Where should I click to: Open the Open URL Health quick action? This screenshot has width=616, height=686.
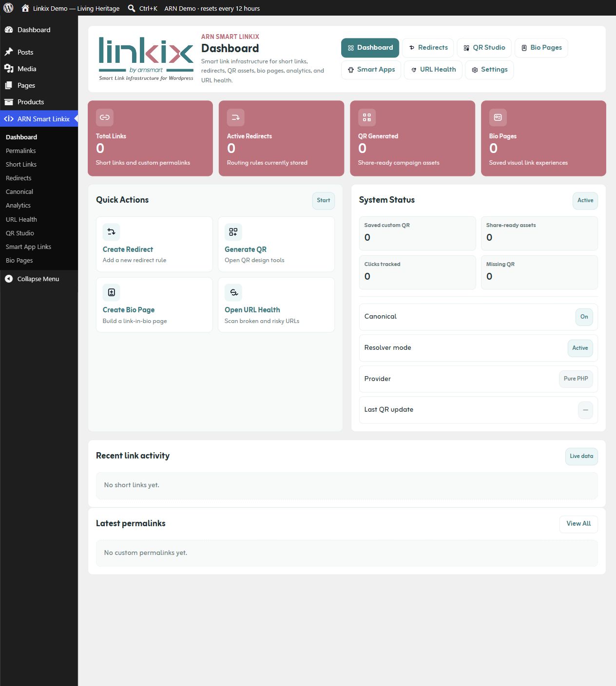[276, 305]
